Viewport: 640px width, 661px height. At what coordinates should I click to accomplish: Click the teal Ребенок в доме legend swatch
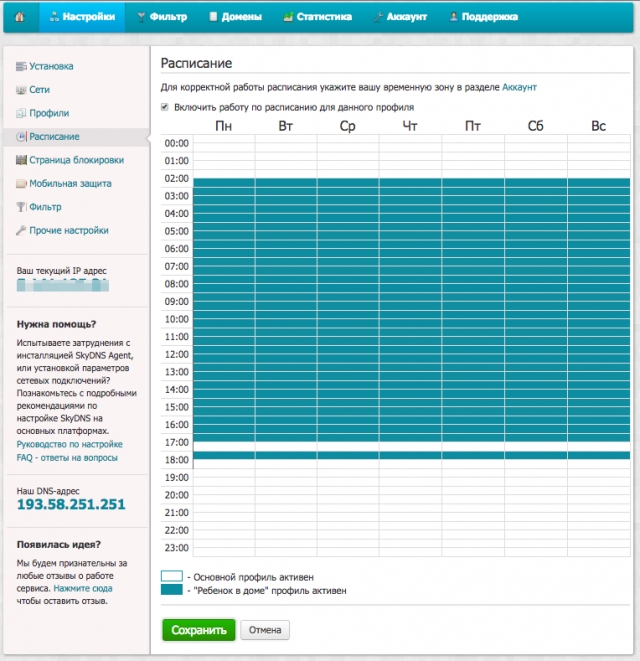click(172, 590)
